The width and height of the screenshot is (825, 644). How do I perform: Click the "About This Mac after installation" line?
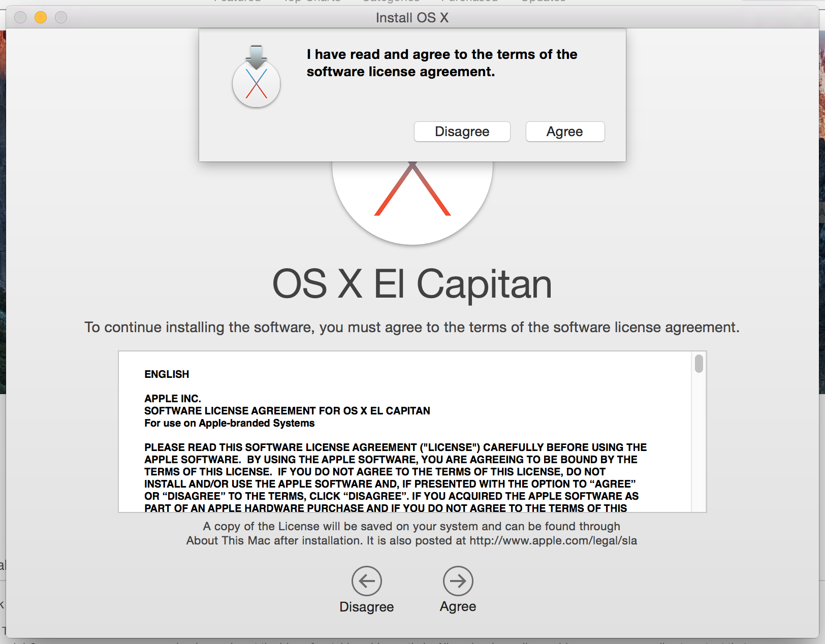coord(411,540)
